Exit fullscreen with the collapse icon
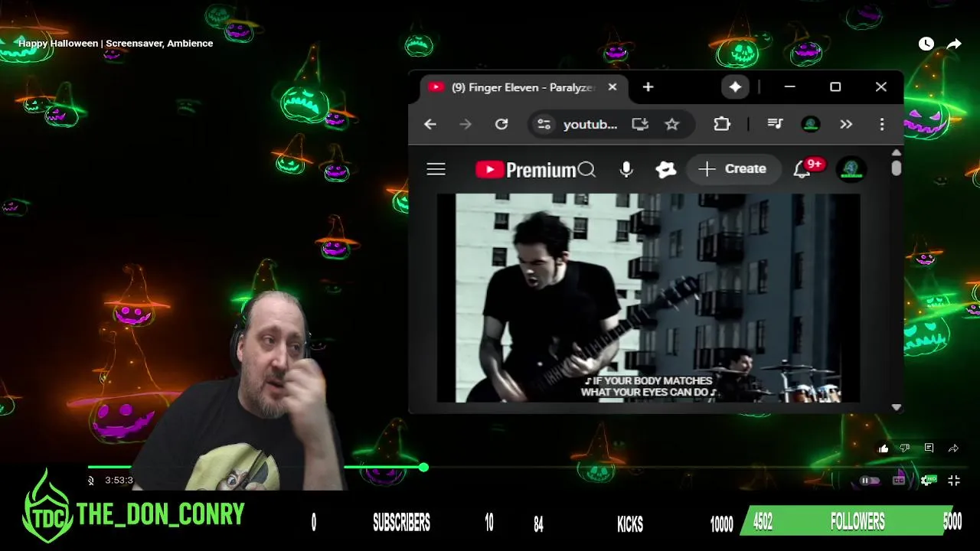 coord(954,481)
